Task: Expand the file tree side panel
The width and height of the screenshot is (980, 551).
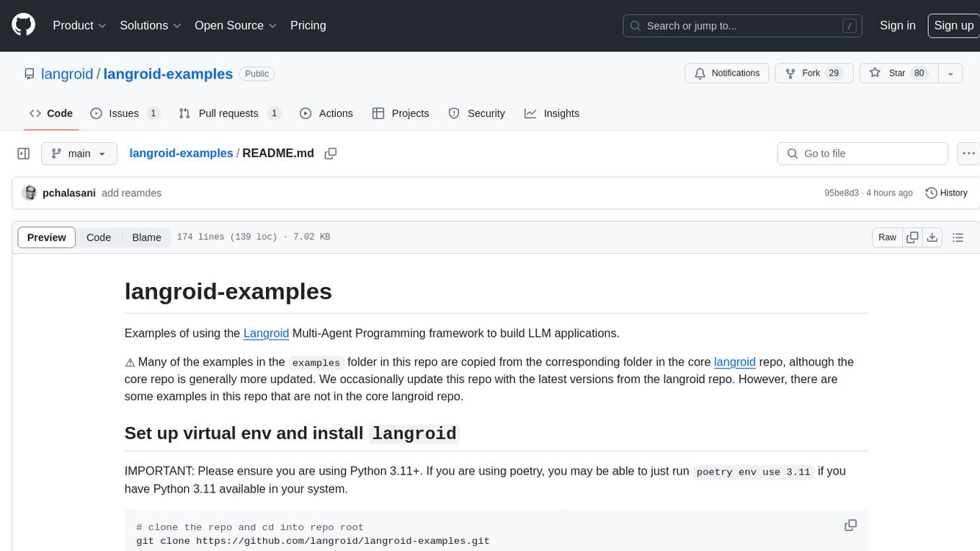Action: (24, 154)
